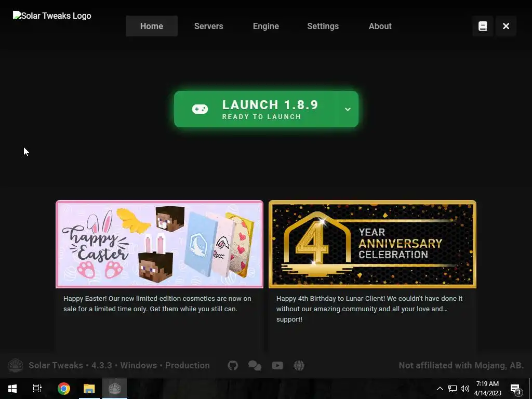532x399 pixels.
Task: Expand the version selector chevron
Action: pyautogui.click(x=348, y=109)
